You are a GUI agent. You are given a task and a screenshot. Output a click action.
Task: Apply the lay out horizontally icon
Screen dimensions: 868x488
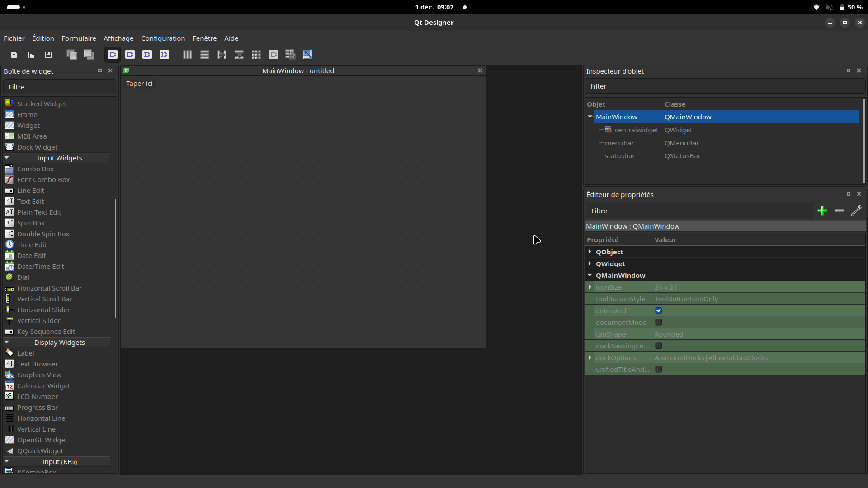[187, 55]
